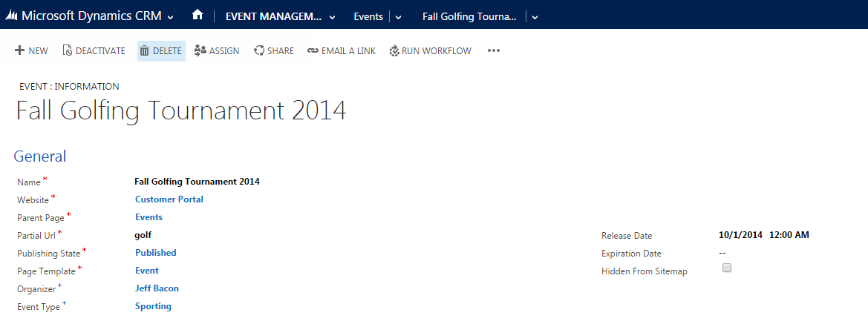Click empty Expiration Date value
The width and height of the screenshot is (868, 324).
pyautogui.click(x=722, y=253)
